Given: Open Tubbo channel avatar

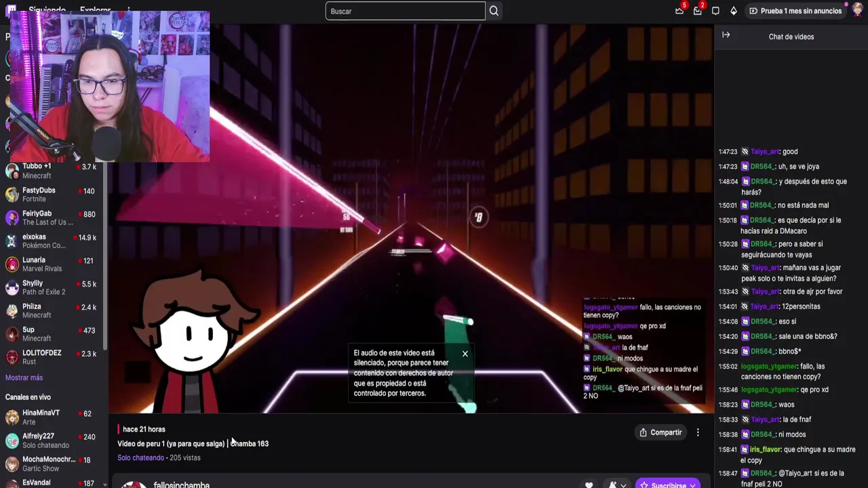Looking at the screenshot, I should (12, 171).
